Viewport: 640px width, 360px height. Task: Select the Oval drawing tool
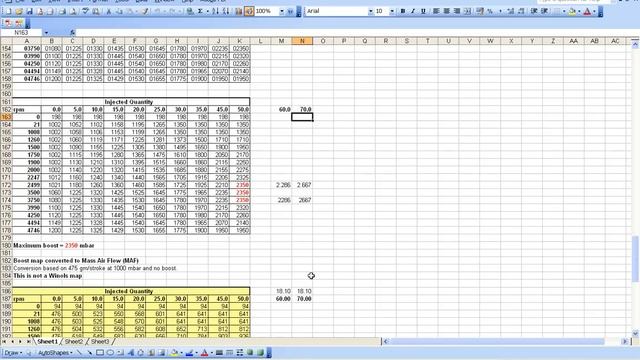[110, 353]
